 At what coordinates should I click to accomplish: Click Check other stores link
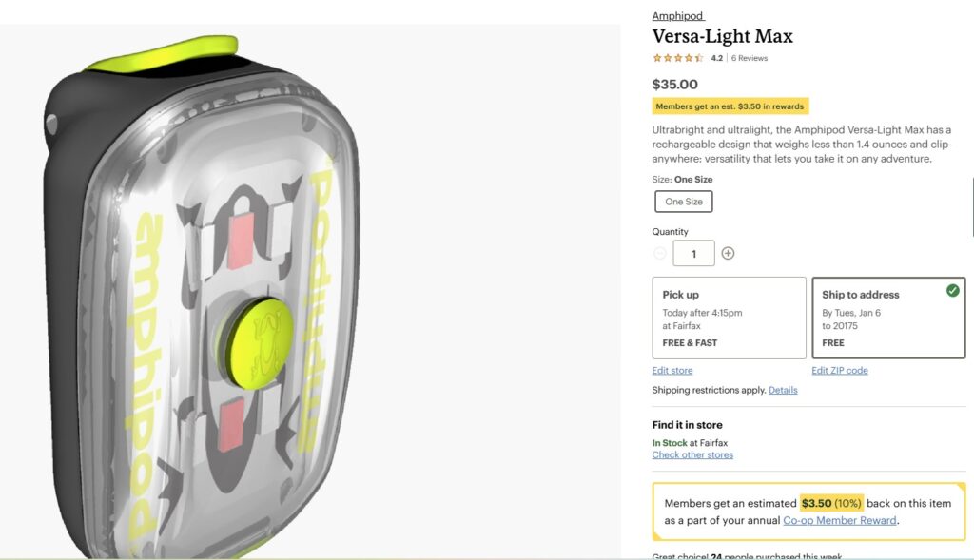tap(692, 455)
